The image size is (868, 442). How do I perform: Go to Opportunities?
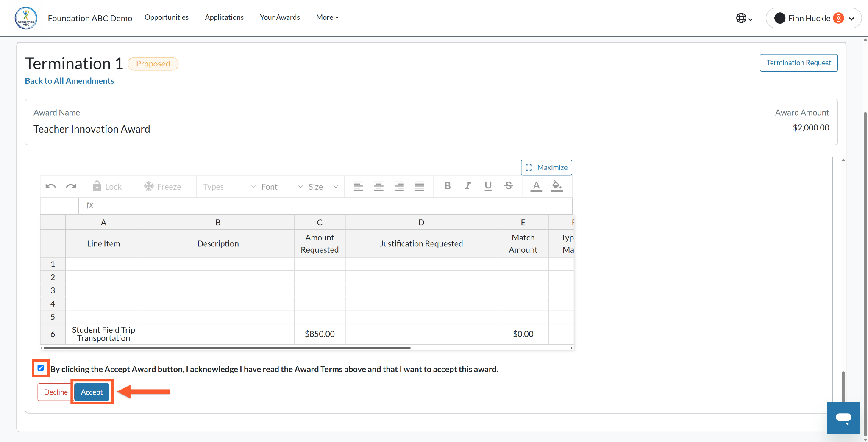[167, 17]
